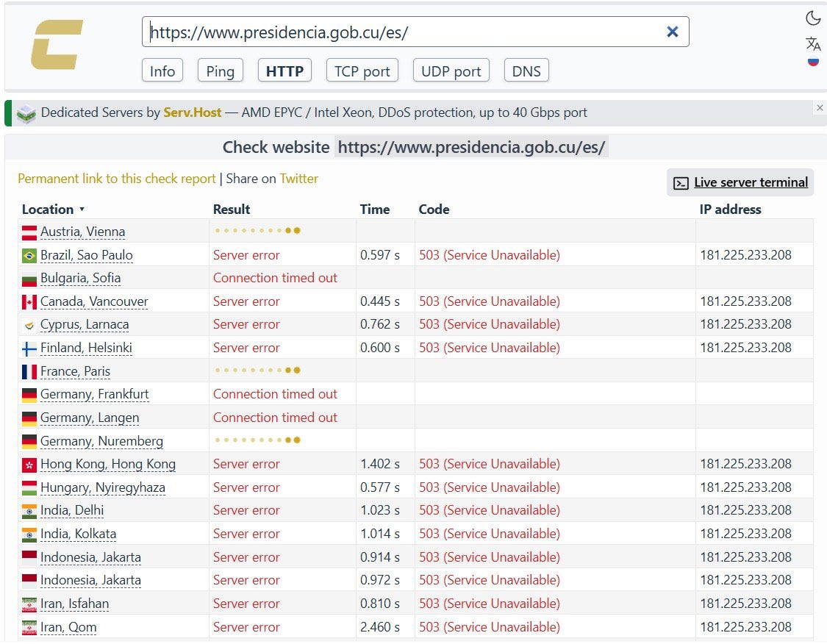Open the Bulgaria, Sofia location link
The image size is (827, 644).
(81, 279)
